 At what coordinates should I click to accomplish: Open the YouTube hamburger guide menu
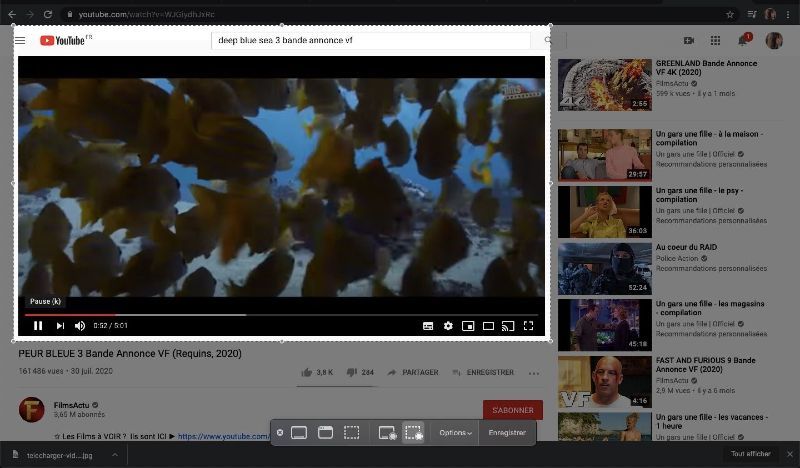20,40
